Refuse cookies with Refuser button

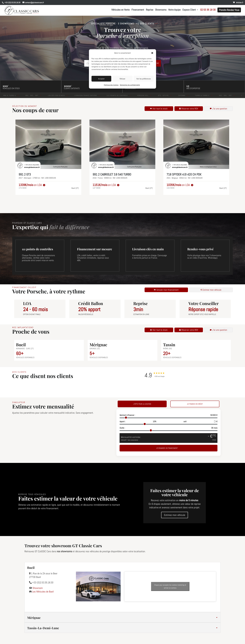click(122, 79)
